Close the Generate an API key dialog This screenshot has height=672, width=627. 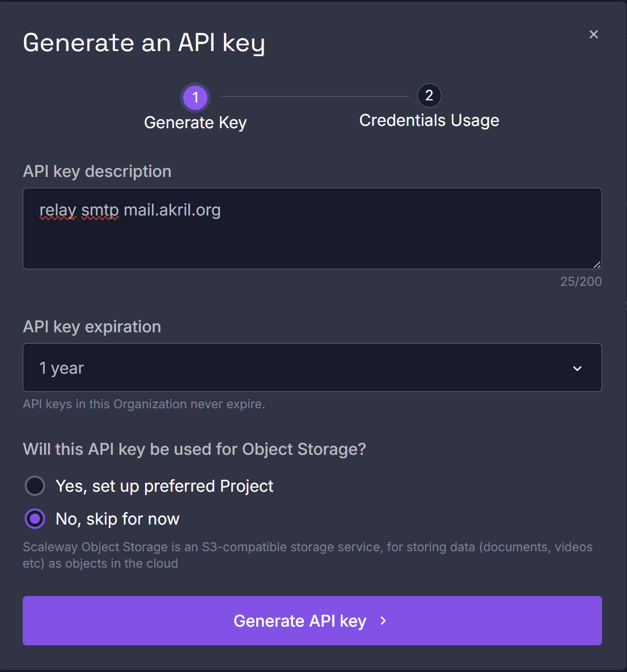click(594, 35)
